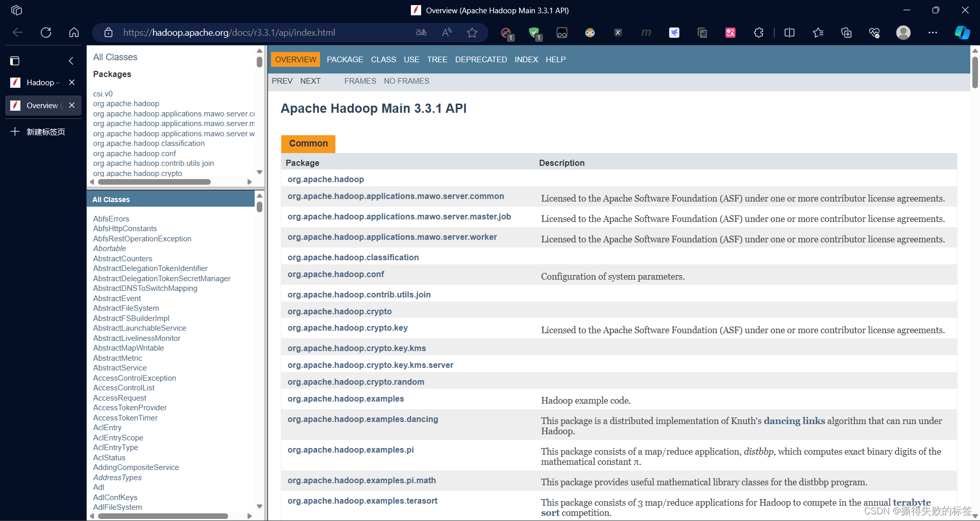Open the AclEntryType class
The image size is (980, 521).
pyautogui.click(x=115, y=448)
